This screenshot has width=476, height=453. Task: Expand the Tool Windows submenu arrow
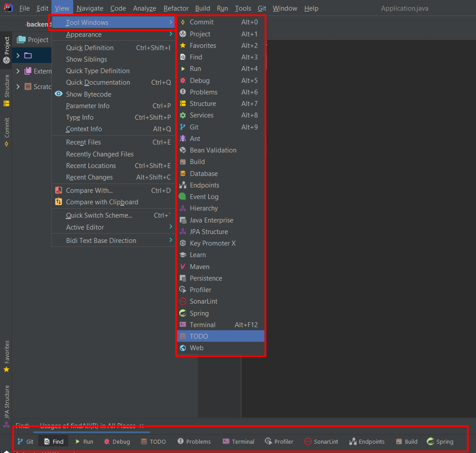coord(171,22)
